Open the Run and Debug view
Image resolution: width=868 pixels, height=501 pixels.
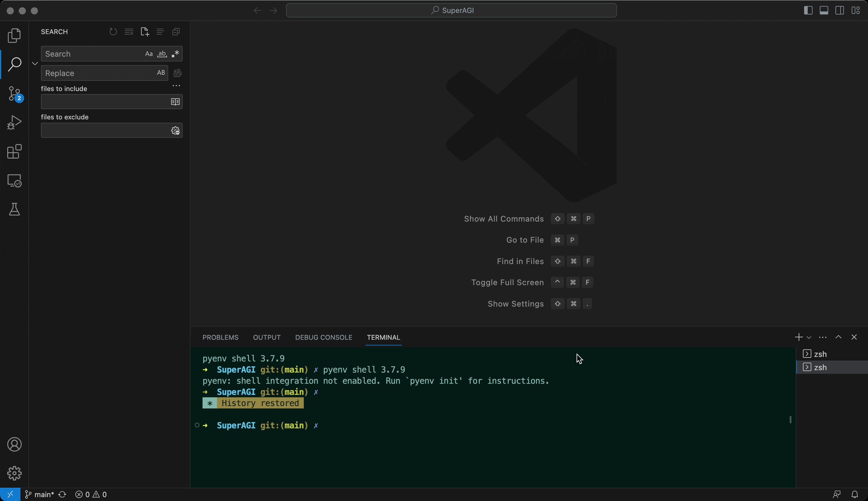14,122
